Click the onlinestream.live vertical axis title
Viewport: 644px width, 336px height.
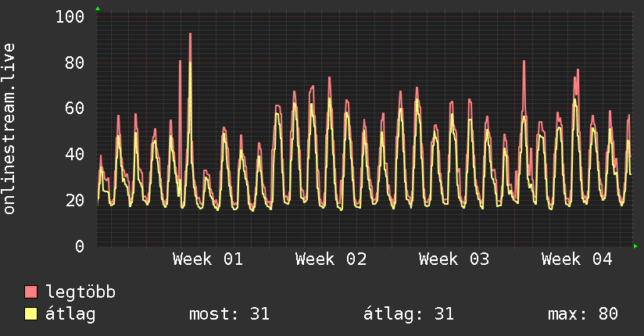9,129
